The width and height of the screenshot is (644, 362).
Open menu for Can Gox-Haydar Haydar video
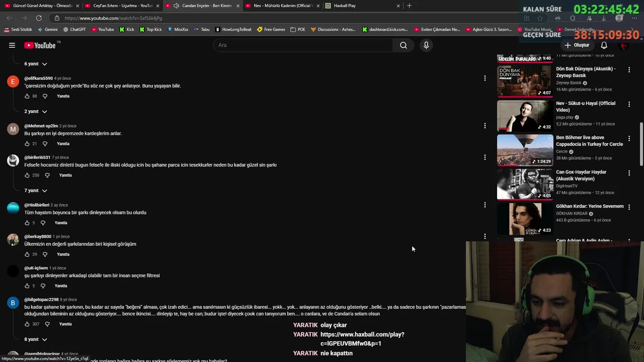coord(629,173)
